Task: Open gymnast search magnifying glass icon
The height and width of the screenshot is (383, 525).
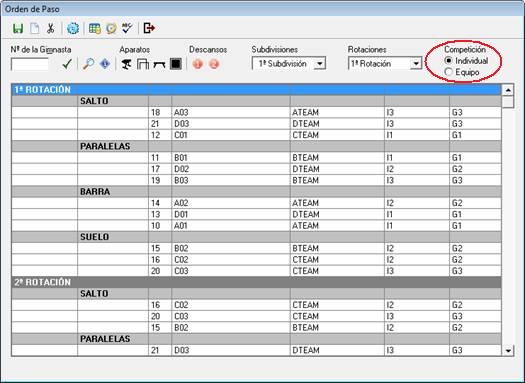Action: point(88,64)
